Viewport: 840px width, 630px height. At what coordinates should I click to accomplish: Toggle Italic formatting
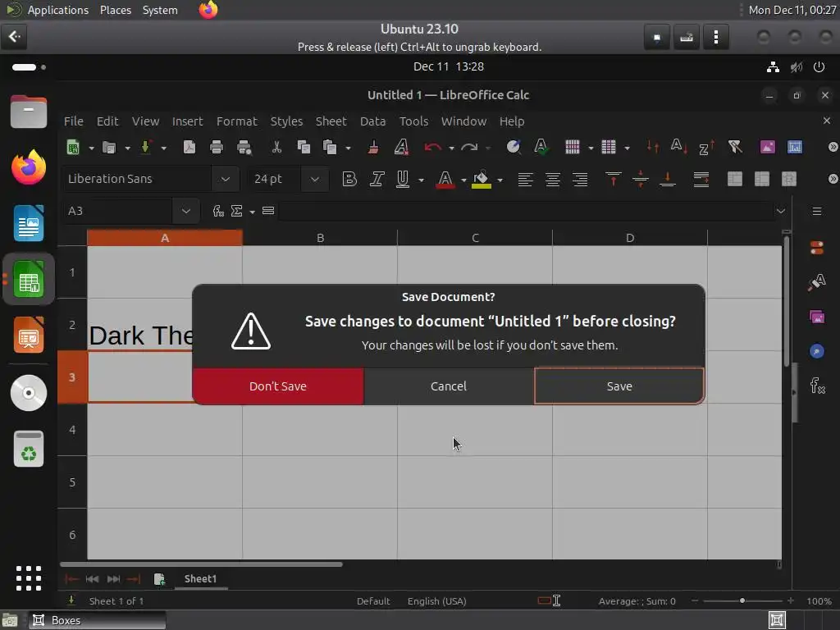click(377, 179)
